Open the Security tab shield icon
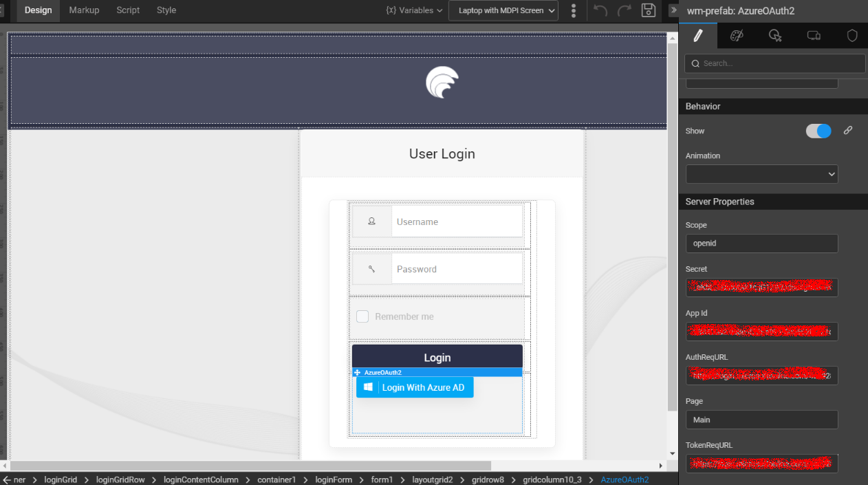Image resolution: width=868 pixels, height=485 pixels. [852, 36]
